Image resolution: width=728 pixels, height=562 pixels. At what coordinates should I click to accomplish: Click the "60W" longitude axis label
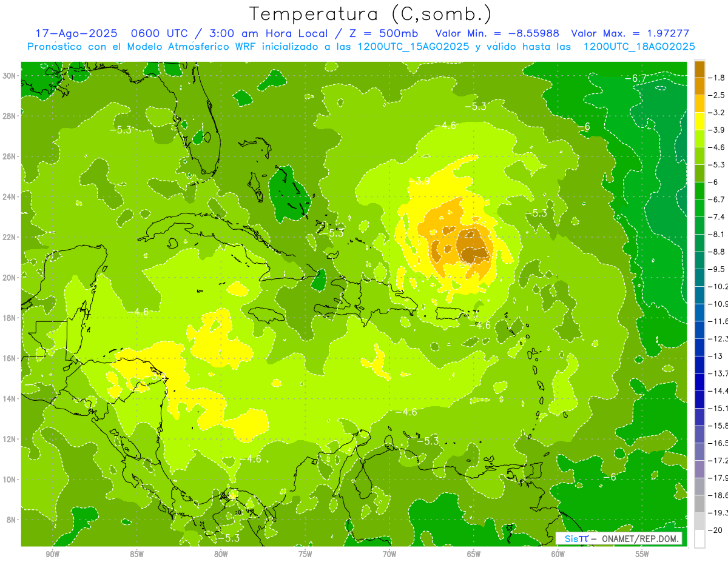pyautogui.click(x=558, y=554)
